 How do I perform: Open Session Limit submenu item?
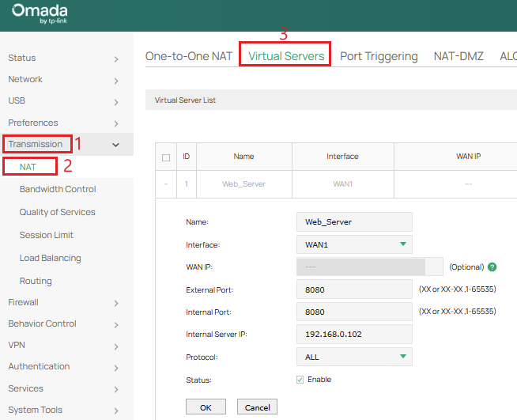[x=46, y=235]
